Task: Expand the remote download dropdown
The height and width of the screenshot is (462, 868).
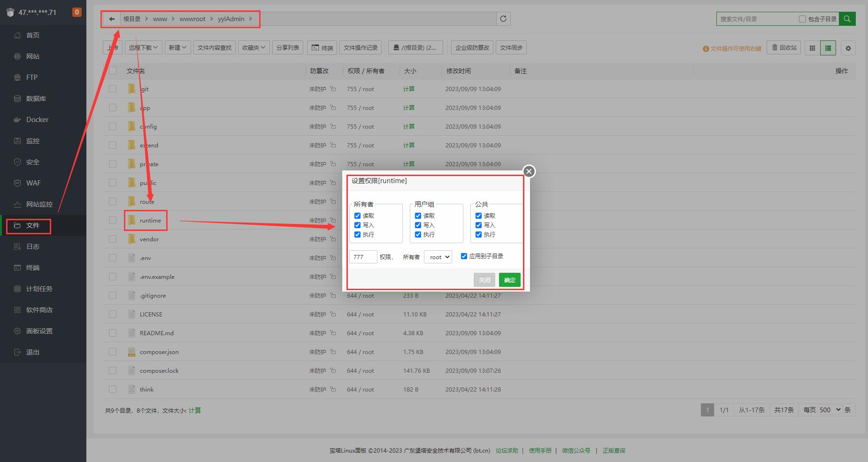Action: pos(144,47)
